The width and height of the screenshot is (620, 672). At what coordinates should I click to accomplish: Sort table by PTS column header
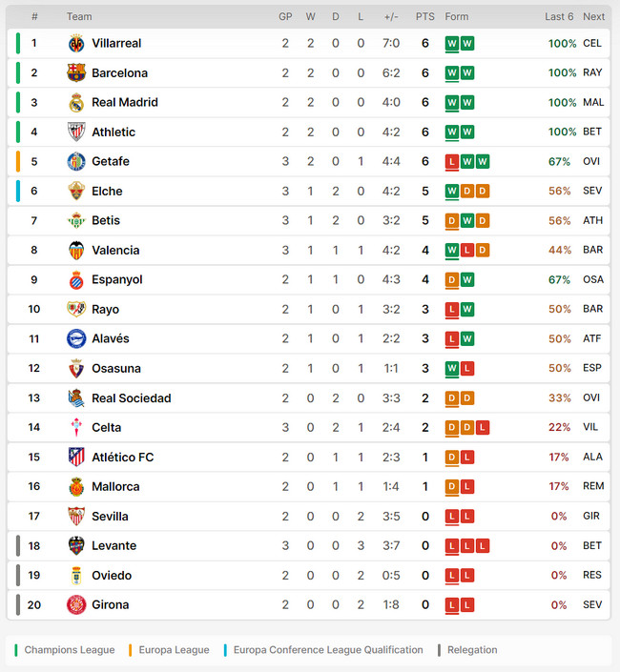pyautogui.click(x=424, y=17)
